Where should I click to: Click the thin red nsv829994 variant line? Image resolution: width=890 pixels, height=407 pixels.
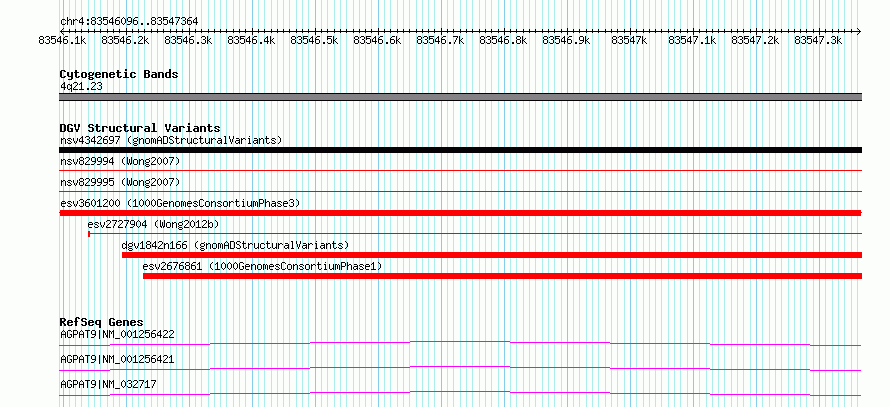461,170
